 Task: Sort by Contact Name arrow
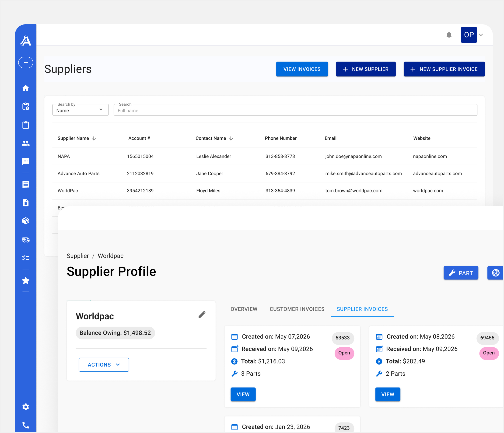[x=231, y=138]
